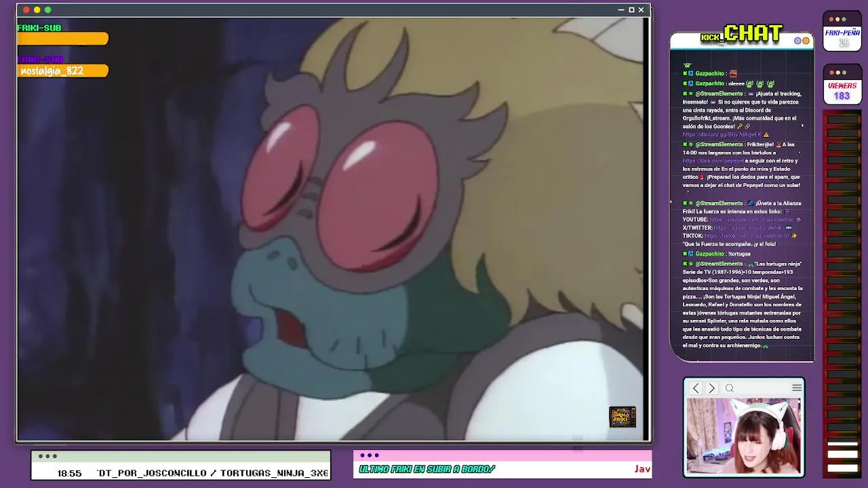
Task: Click the purple circle in the chat header
Action: (x=798, y=41)
